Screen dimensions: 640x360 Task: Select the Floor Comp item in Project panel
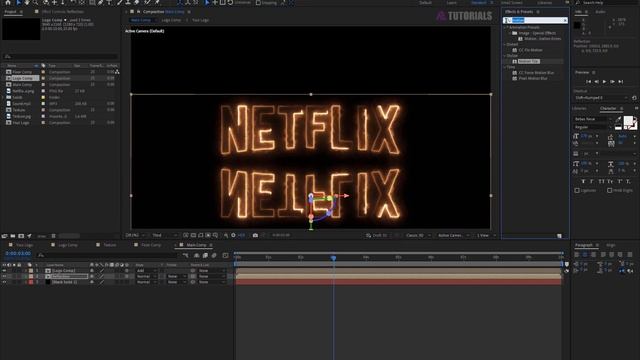[x=22, y=72]
